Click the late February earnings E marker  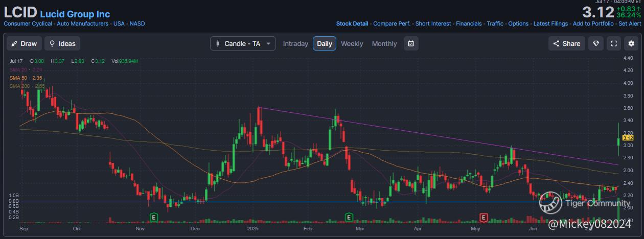(x=349, y=218)
